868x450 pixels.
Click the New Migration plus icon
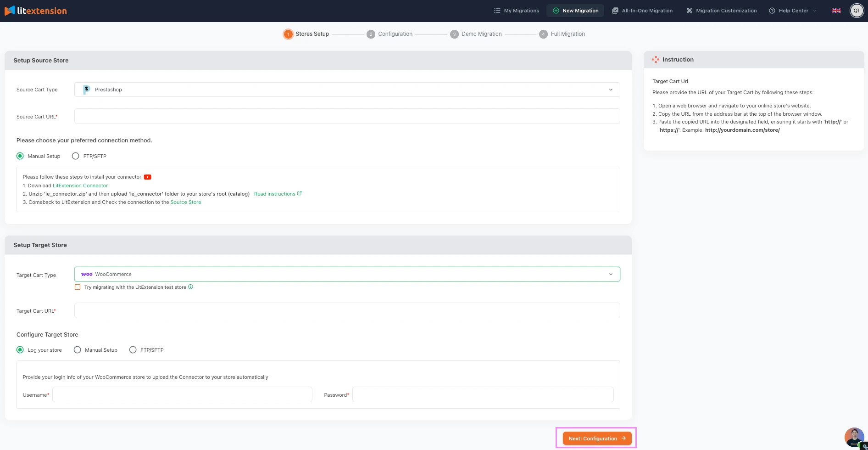556,11
